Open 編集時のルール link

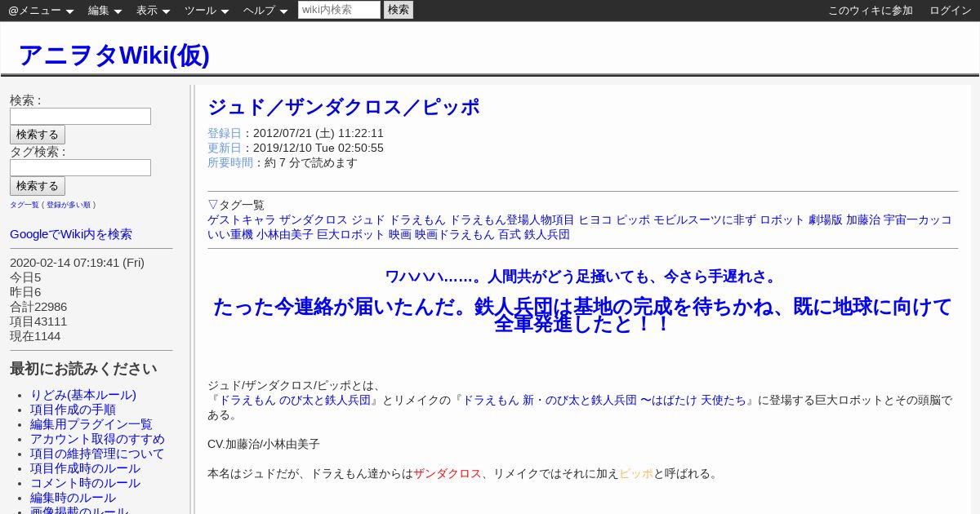73,498
